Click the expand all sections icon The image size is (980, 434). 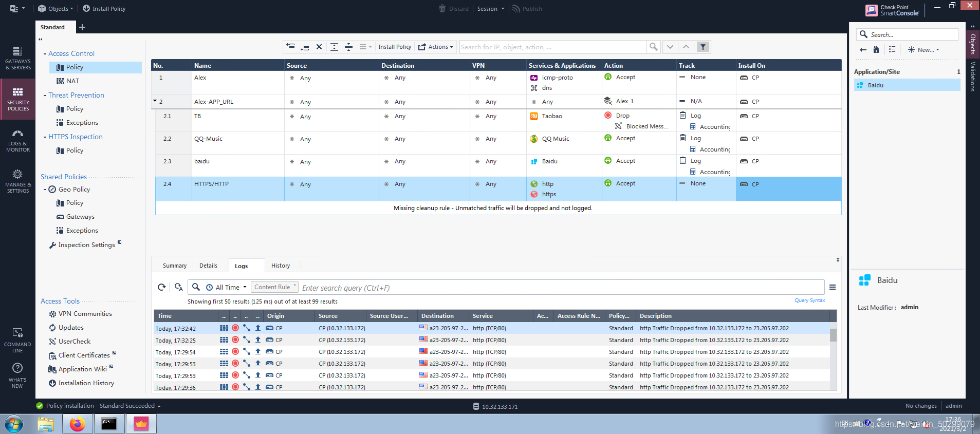click(x=334, y=47)
